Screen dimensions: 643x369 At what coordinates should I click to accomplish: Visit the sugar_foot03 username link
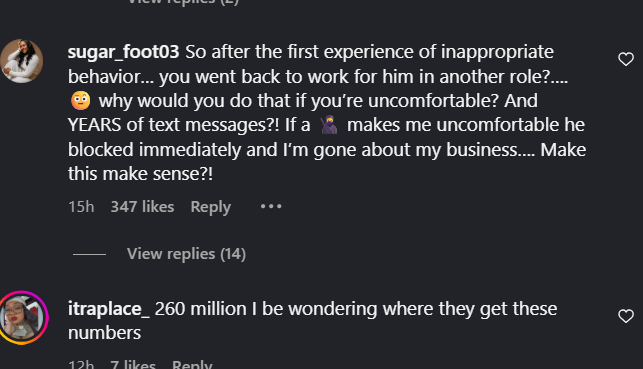click(x=123, y=52)
